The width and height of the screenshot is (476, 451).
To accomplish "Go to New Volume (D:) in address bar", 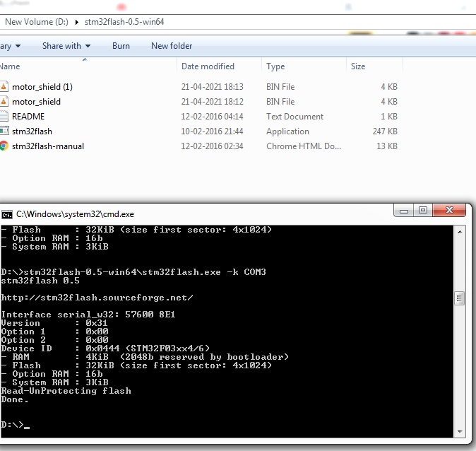I will (x=37, y=22).
